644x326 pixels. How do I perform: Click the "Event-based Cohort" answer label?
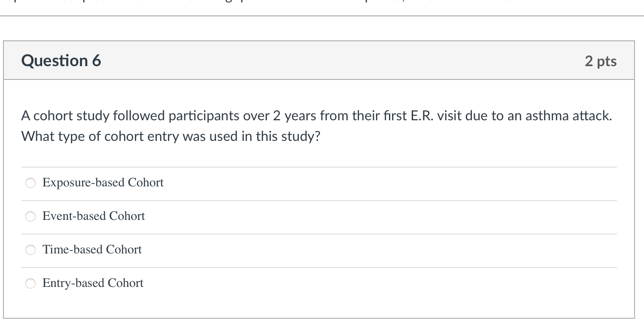click(94, 216)
